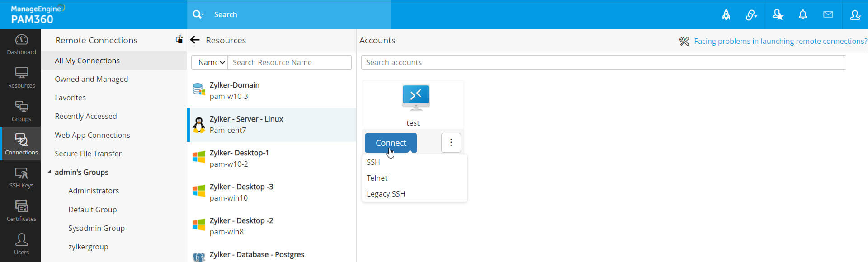Click the Linux penguin icon
The width and height of the screenshot is (868, 262).
199,124
